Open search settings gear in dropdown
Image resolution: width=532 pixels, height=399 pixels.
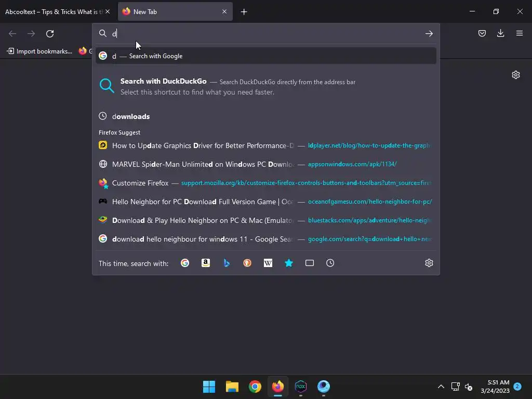tap(429, 263)
